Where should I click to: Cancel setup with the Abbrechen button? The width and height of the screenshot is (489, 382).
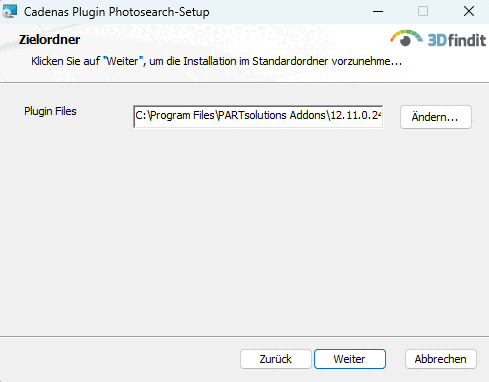tap(441, 359)
